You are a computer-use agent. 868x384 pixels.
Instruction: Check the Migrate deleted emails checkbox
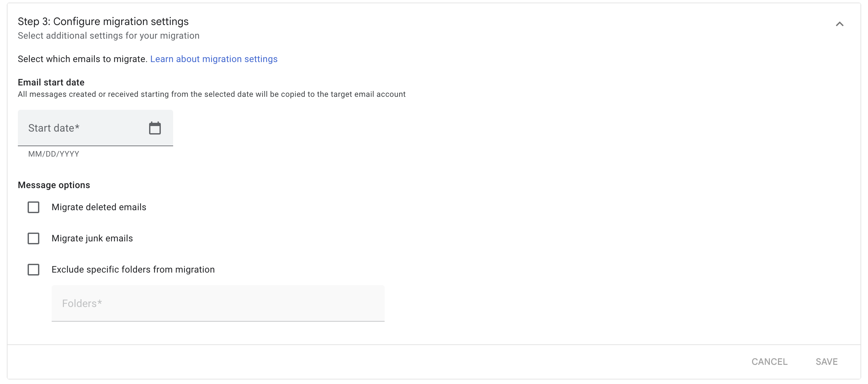coord(33,207)
